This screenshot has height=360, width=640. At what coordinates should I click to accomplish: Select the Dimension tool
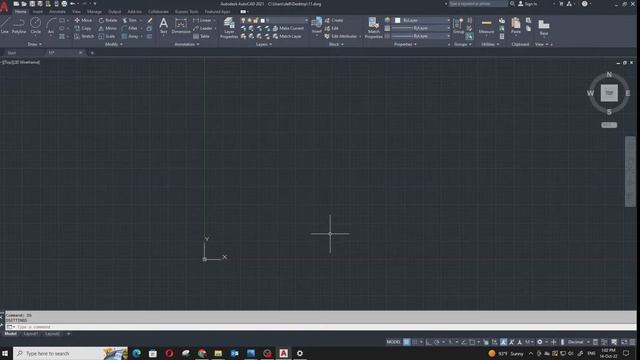pos(181,25)
